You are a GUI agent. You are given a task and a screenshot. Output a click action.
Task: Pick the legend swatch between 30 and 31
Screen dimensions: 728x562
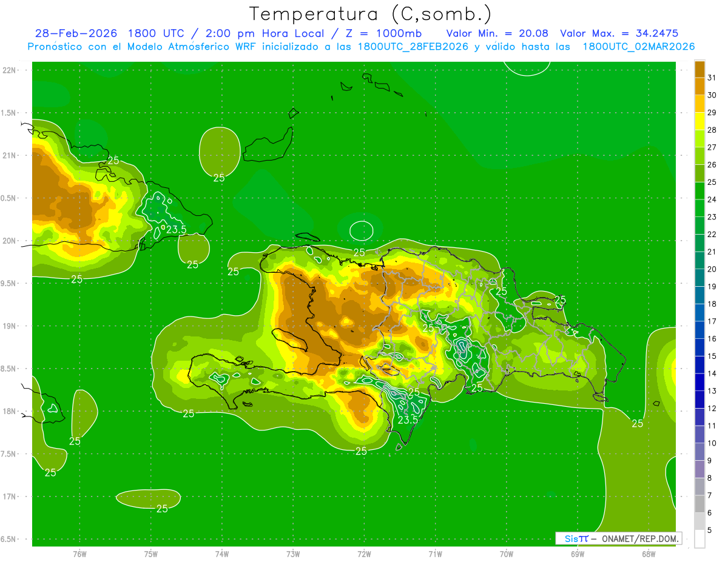click(699, 86)
